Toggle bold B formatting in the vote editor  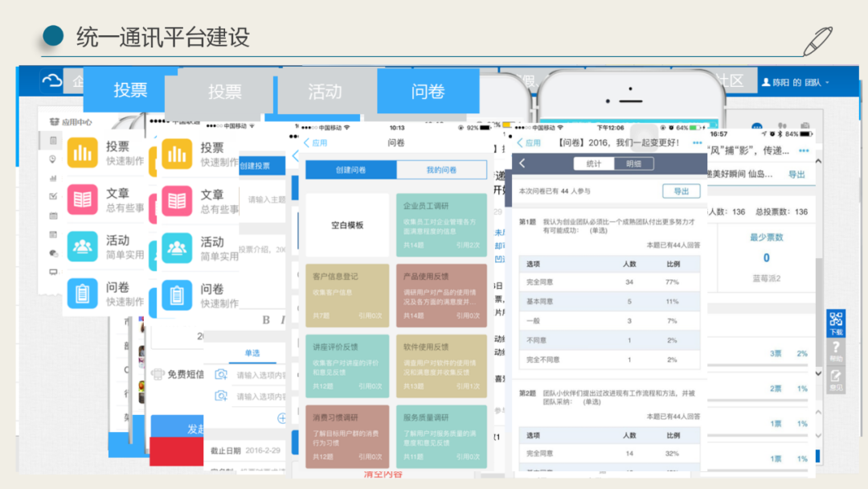(x=266, y=319)
